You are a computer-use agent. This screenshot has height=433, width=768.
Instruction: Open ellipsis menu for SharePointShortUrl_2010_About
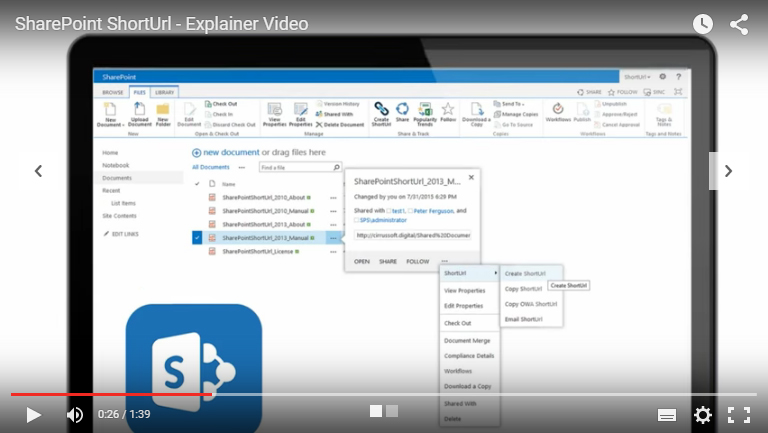click(333, 198)
